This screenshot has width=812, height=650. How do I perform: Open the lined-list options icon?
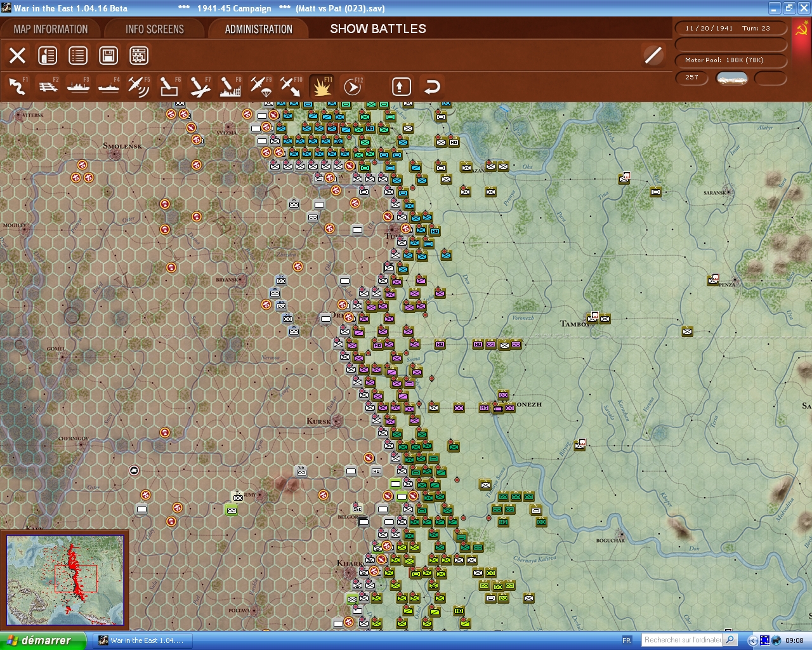coord(78,56)
